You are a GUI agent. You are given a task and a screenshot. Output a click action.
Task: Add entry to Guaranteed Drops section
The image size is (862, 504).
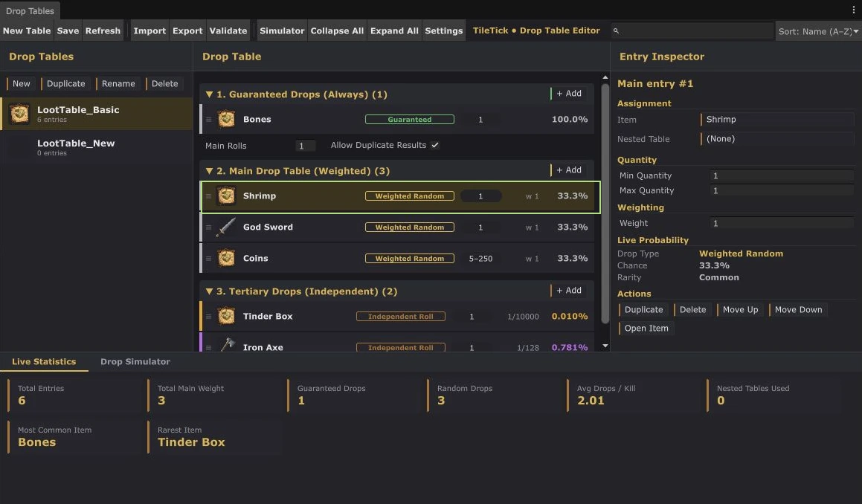click(568, 94)
